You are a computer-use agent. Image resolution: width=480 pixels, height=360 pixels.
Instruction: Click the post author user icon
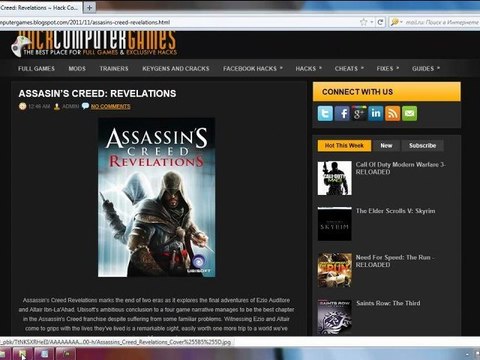coord(57,106)
